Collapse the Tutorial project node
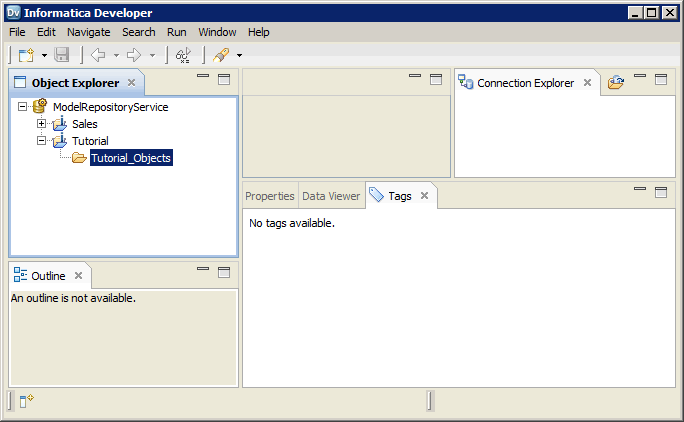Viewport: 684px width, 422px height. pyautogui.click(x=41, y=141)
